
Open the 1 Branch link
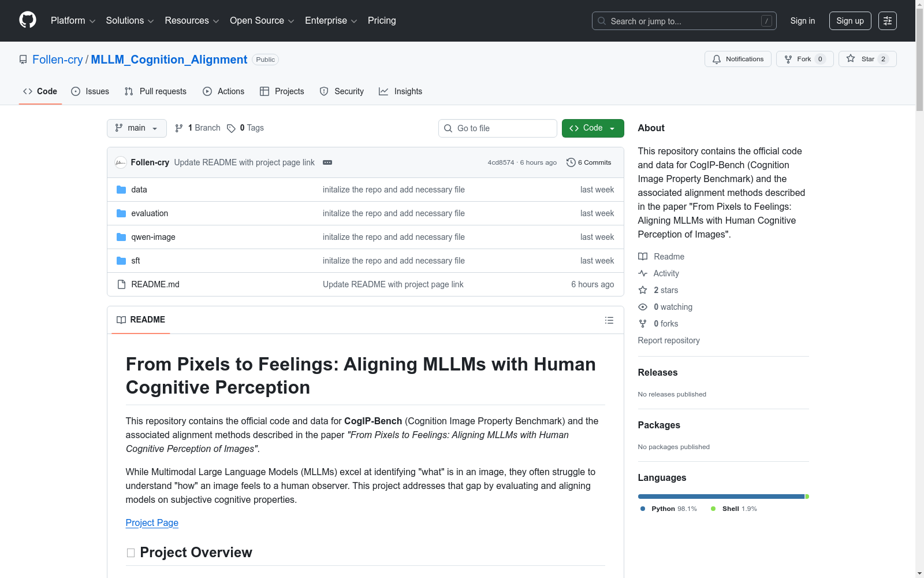pyautogui.click(x=198, y=128)
